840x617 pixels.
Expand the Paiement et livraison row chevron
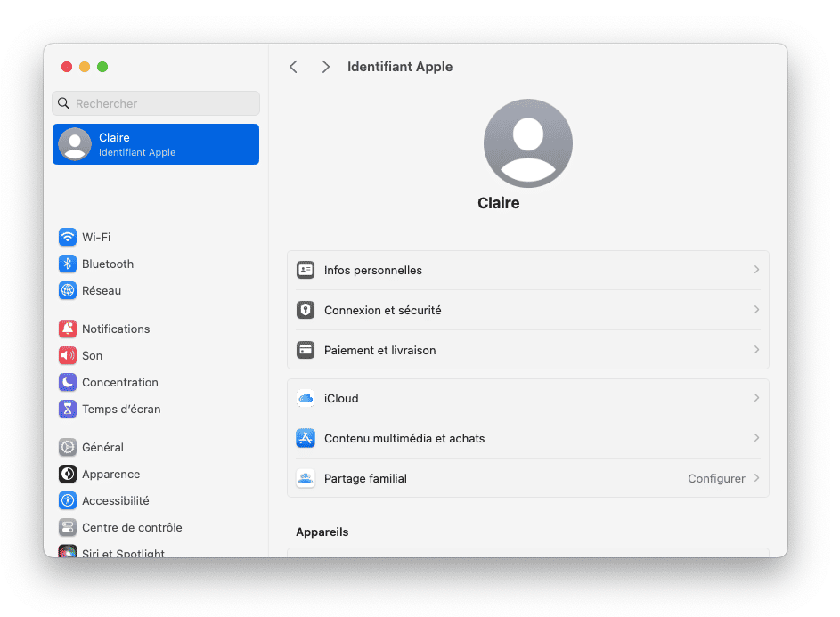click(756, 350)
